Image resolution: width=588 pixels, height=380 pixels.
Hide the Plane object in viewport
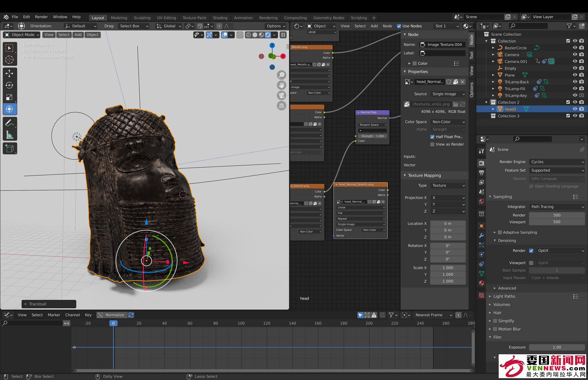(x=575, y=75)
